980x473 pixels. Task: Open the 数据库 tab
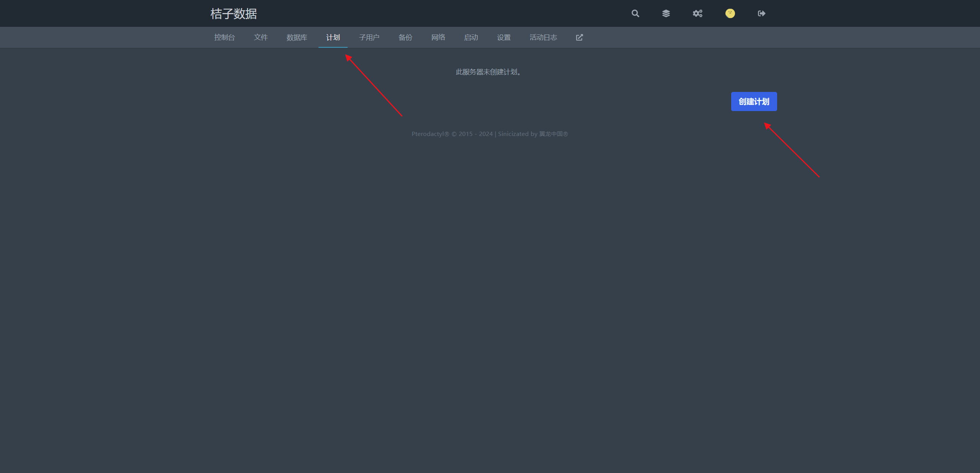tap(297, 38)
